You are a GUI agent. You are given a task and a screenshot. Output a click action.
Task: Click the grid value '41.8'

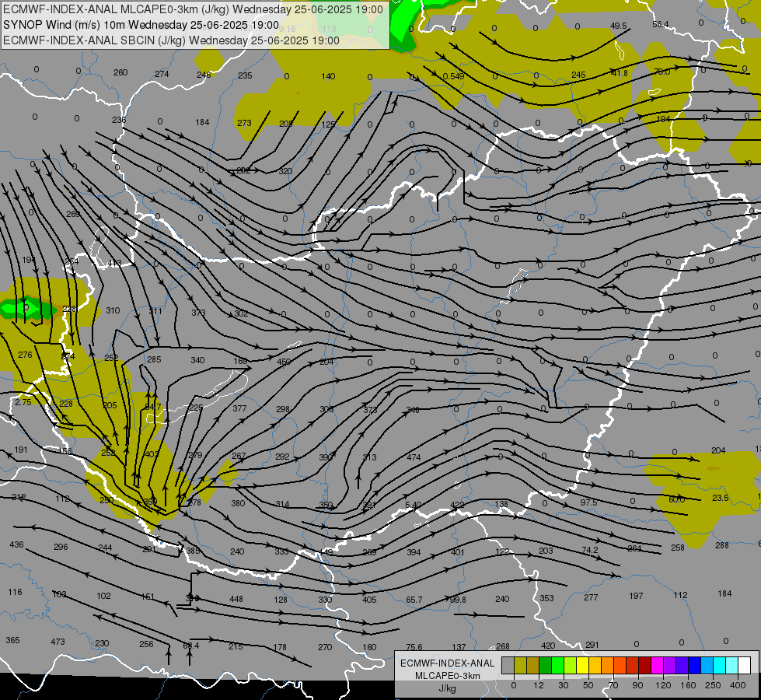click(x=620, y=73)
